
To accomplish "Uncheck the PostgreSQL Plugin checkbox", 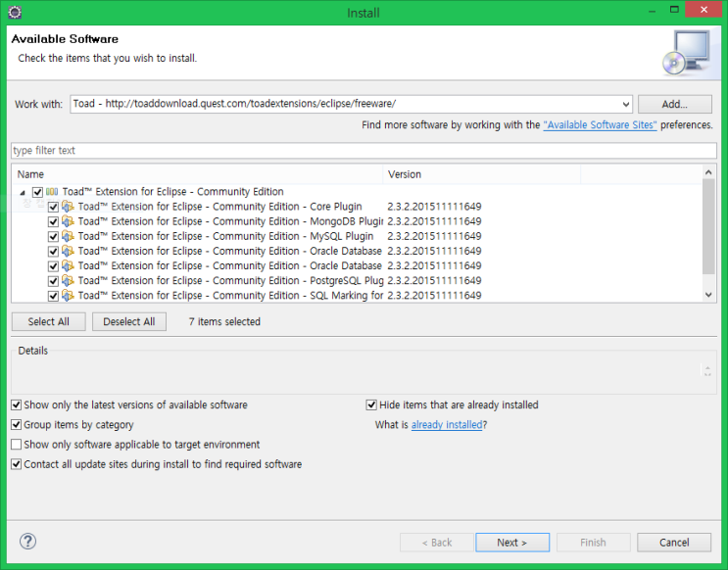I will click(53, 281).
